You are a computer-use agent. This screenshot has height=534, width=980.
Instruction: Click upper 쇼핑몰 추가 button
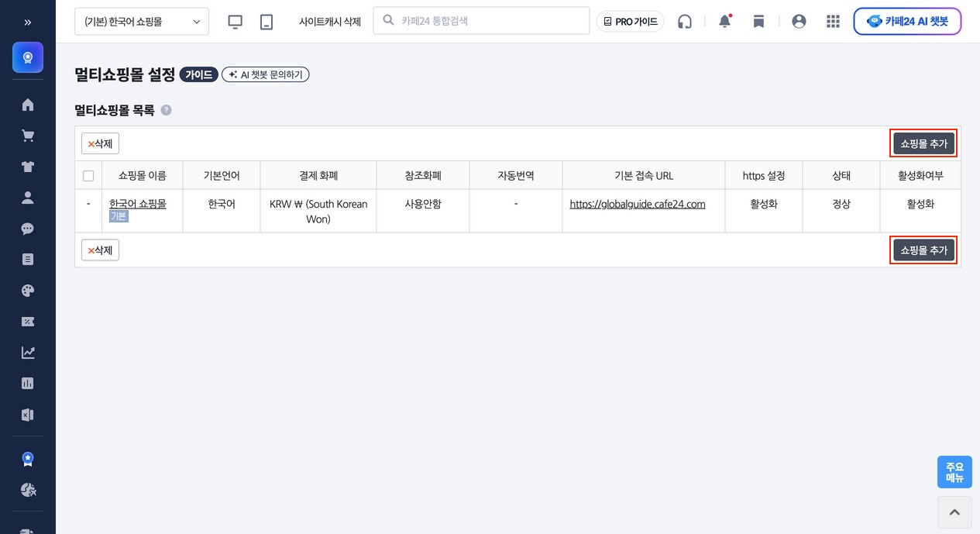923,143
